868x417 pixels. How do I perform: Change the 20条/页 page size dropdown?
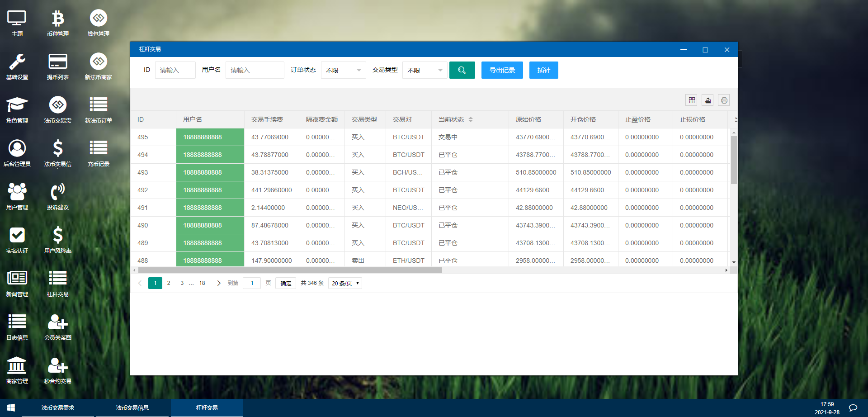[345, 283]
